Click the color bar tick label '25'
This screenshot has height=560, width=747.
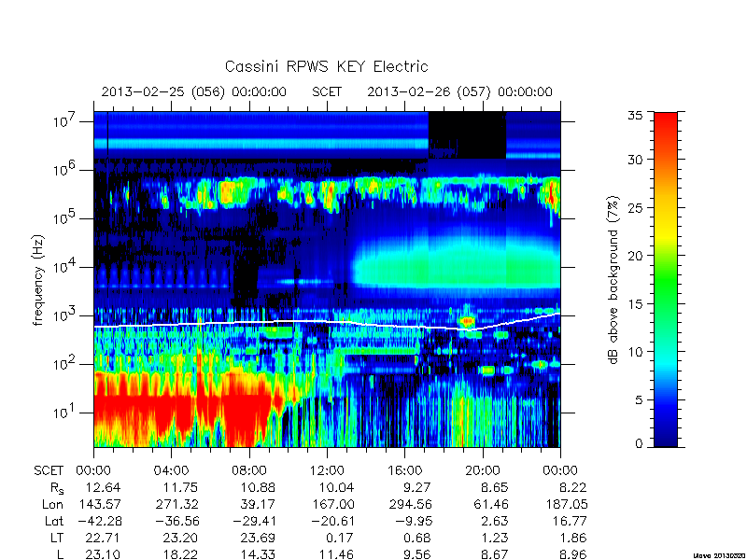click(635, 207)
